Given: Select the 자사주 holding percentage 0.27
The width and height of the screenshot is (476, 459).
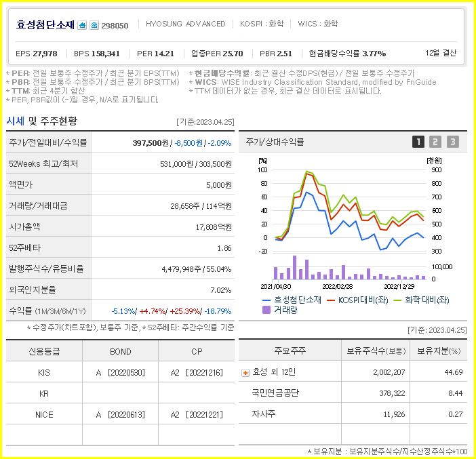Looking at the screenshot, I should (x=456, y=414).
